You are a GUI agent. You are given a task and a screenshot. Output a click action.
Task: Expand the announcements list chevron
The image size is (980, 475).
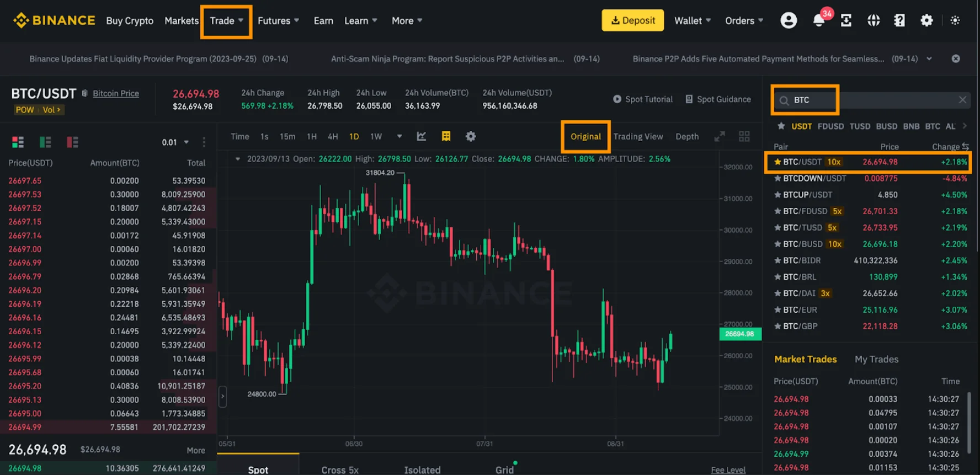pos(929,58)
